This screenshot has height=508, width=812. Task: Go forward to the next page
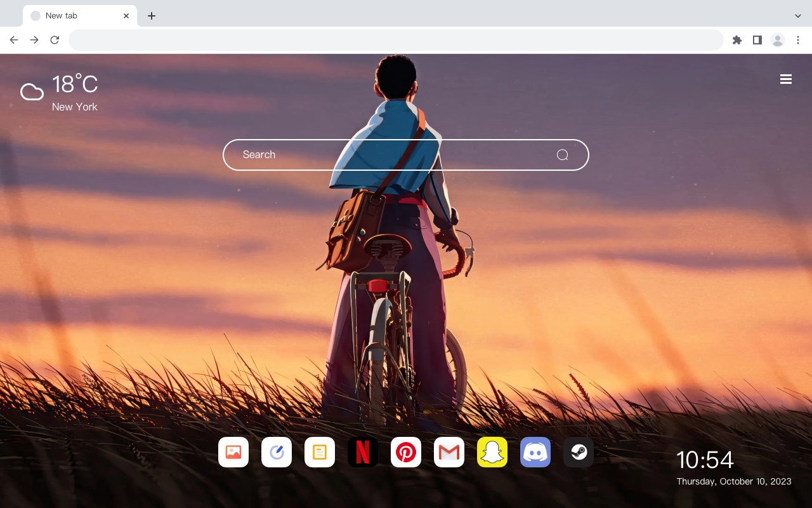(34, 40)
